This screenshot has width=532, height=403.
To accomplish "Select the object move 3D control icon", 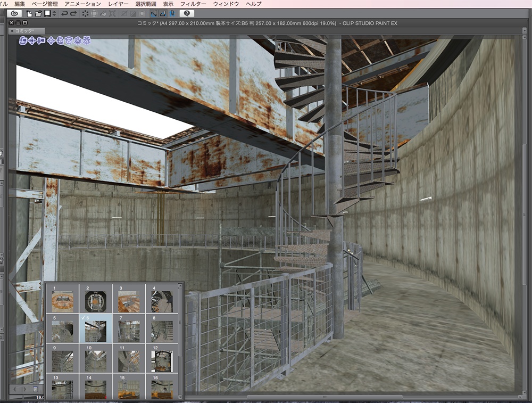I will point(51,41).
